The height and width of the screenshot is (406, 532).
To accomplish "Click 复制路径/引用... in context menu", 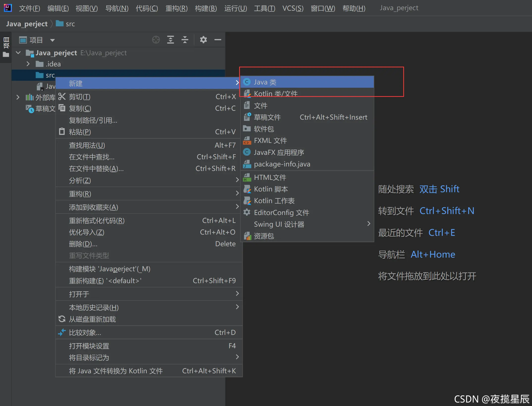I will click(93, 120).
